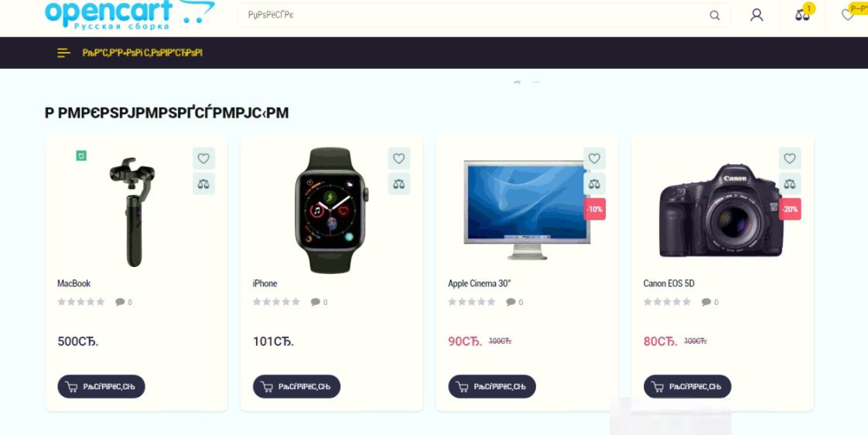The height and width of the screenshot is (435, 868).
Task: Add MacBook to wishlist with heart icon
Action: 203,159
